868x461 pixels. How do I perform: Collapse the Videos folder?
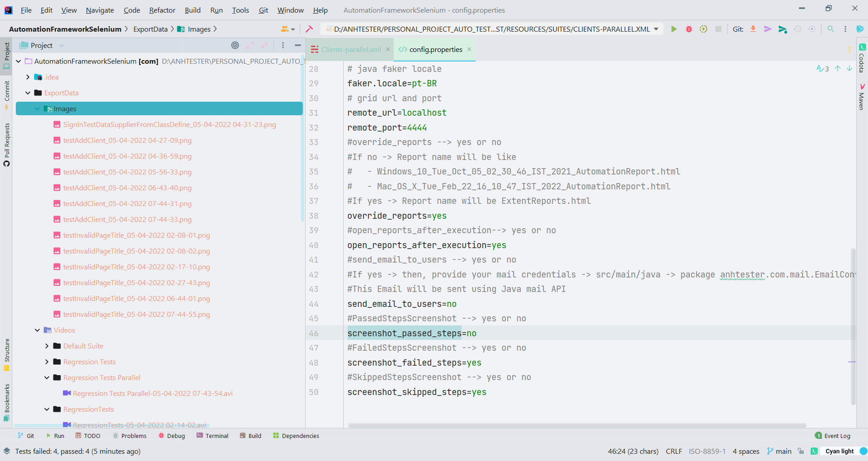pos(38,330)
